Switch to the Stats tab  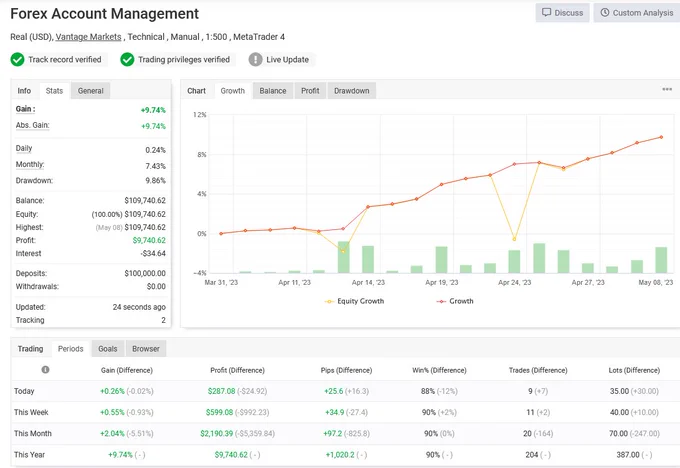tap(54, 91)
